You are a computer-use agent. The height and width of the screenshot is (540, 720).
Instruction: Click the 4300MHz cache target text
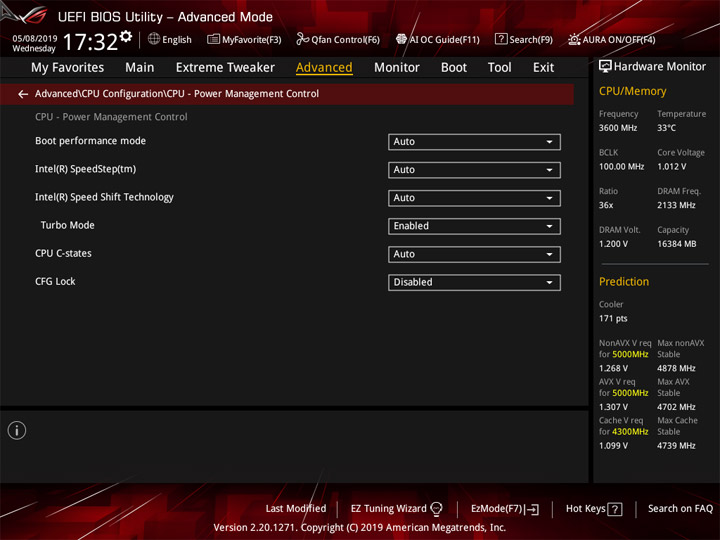(x=630, y=432)
